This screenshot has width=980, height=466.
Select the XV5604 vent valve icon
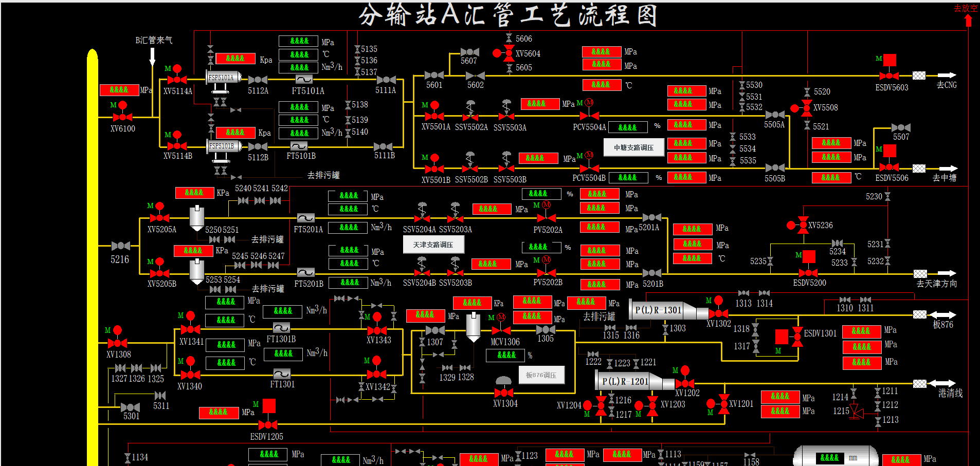click(509, 53)
